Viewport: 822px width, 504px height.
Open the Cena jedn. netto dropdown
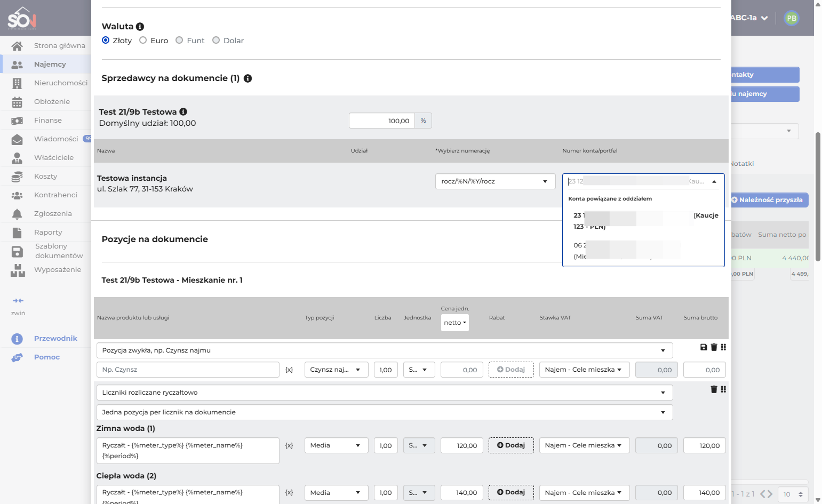[x=455, y=323]
